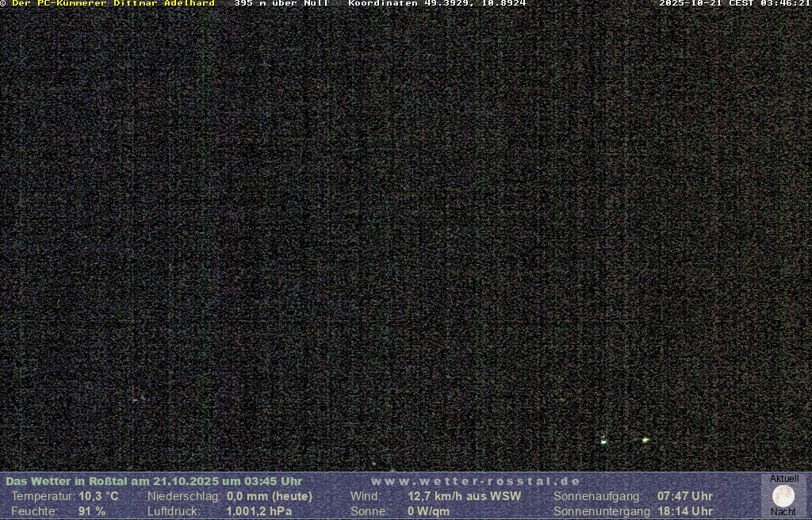Click the 395 m über Null altitude text
This screenshot has width=812, height=520.
pos(282,3)
